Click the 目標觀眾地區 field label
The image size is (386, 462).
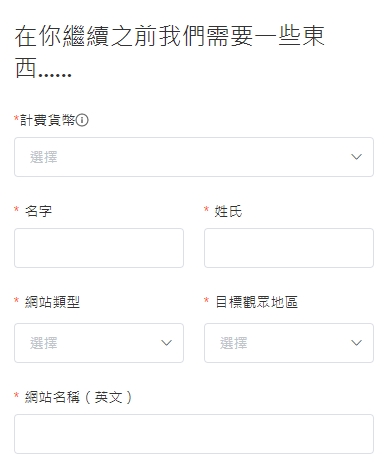pos(256,302)
